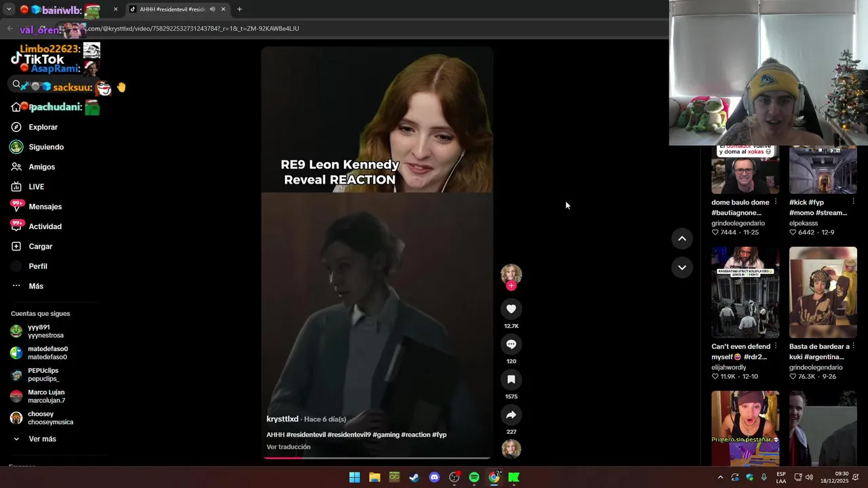The image size is (868, 488).
Task: Click the microphone tray icon
Action: (764, 477)
